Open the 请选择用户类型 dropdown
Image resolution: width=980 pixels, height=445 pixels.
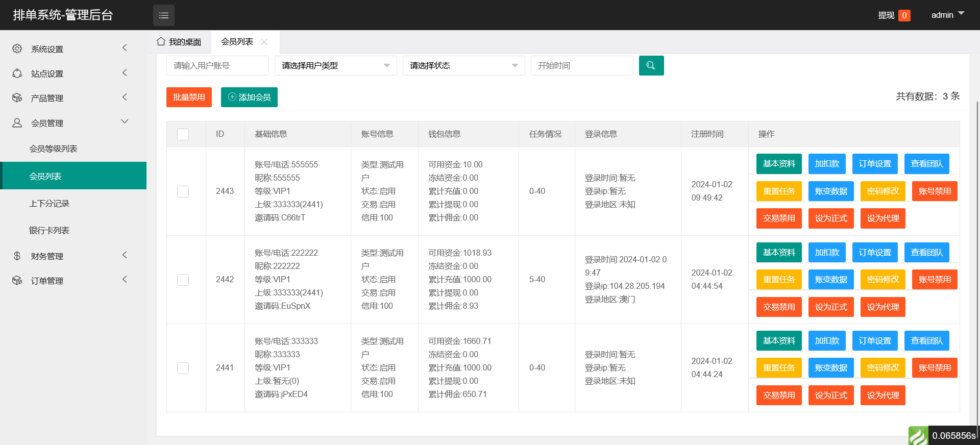(x=335, y=65)
